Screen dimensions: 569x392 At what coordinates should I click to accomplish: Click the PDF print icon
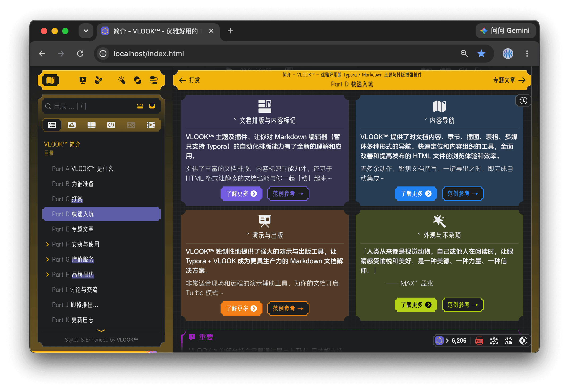479,341
